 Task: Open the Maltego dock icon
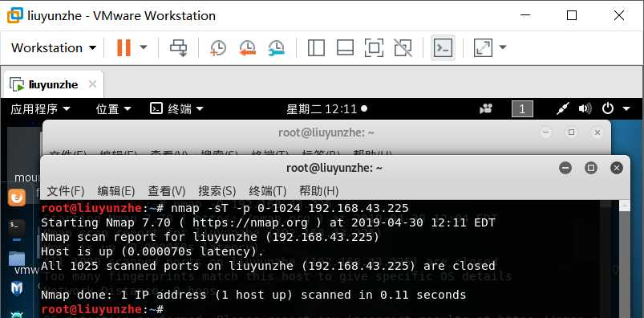[17, 288]
